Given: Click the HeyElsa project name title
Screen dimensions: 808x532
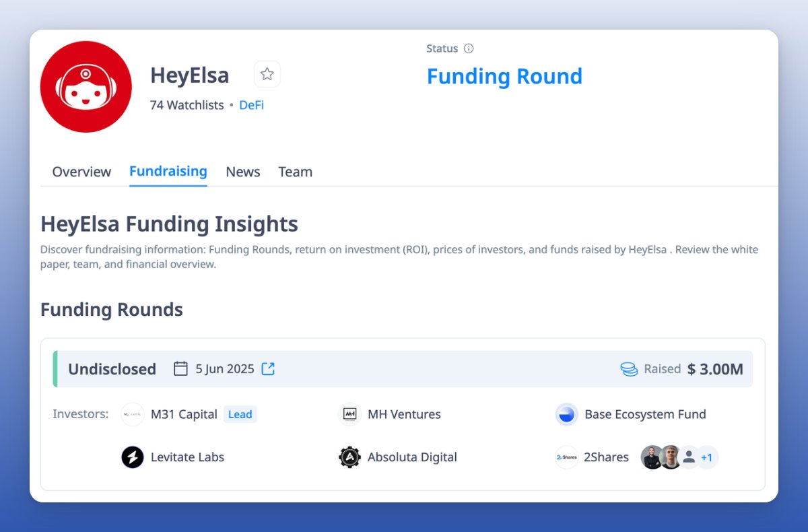Looking at the screenshot, I should [189, 75].
